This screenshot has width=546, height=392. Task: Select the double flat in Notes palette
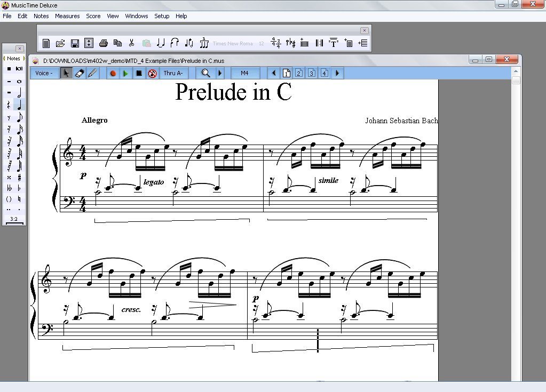tap(9, 188)
